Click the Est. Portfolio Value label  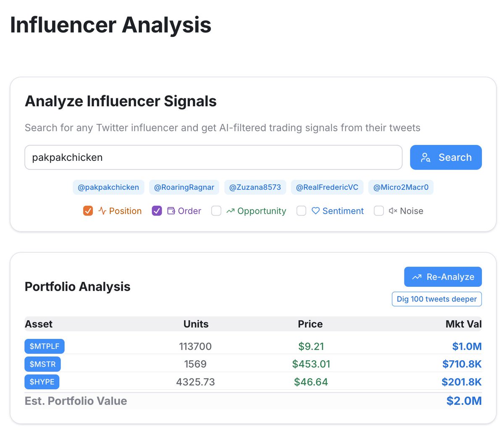pyautogui.click(x=76, y=401)
